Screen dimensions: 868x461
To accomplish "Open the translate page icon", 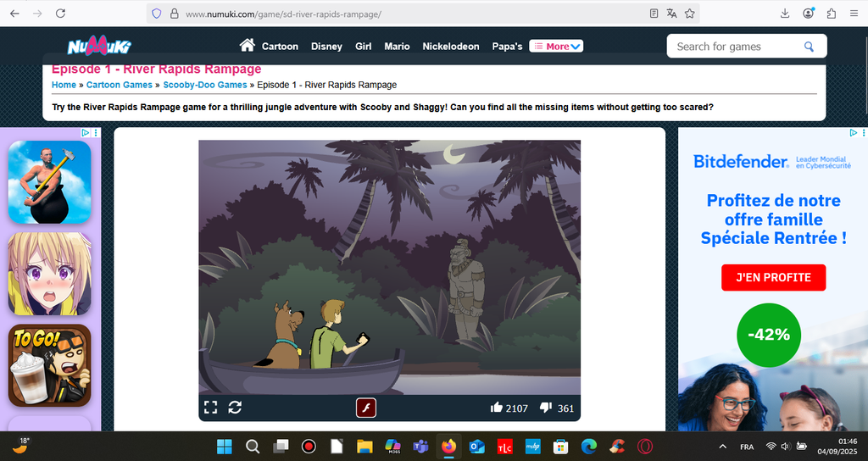I will pos(671,14).
